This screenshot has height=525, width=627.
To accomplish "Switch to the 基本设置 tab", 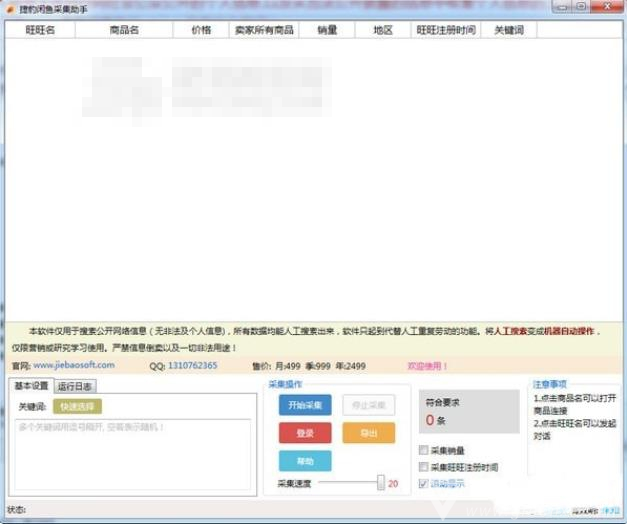I will (x=31, y=386).
